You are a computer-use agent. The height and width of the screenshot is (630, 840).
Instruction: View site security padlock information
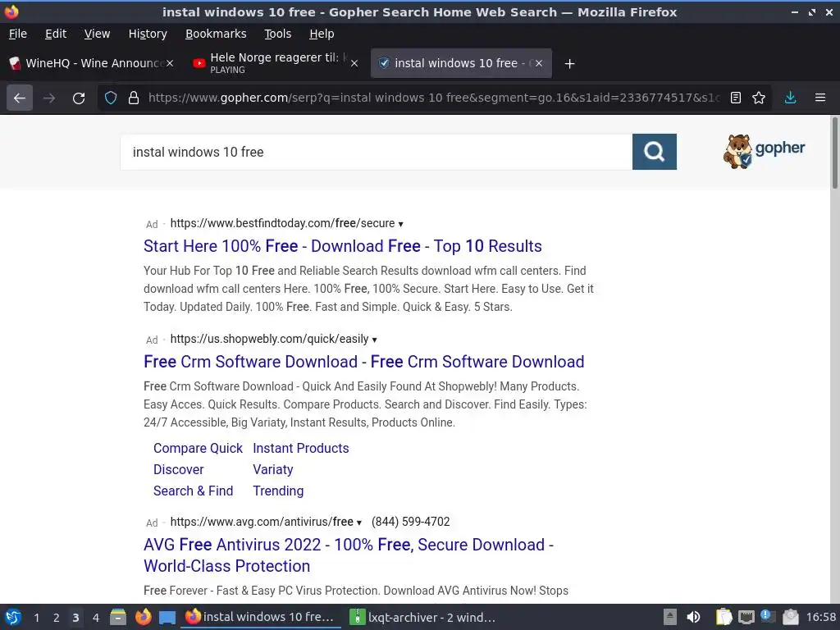point(134,98)
